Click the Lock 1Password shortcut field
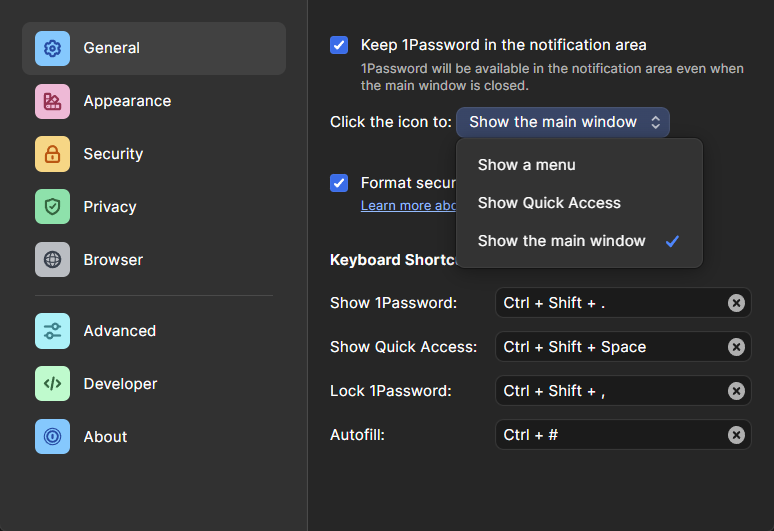The width and height of the screenshot is (774, 531). click(x=623, y=391)
